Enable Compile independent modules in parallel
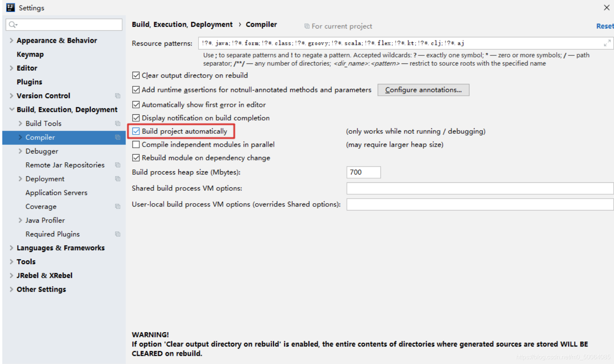Viewport: 614px width, 364px height. (x=136, y=144)
